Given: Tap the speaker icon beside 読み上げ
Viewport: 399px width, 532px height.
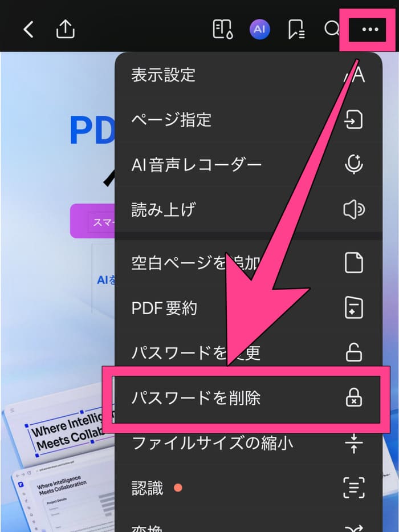Looking at the screenshot, I should 353,209.
